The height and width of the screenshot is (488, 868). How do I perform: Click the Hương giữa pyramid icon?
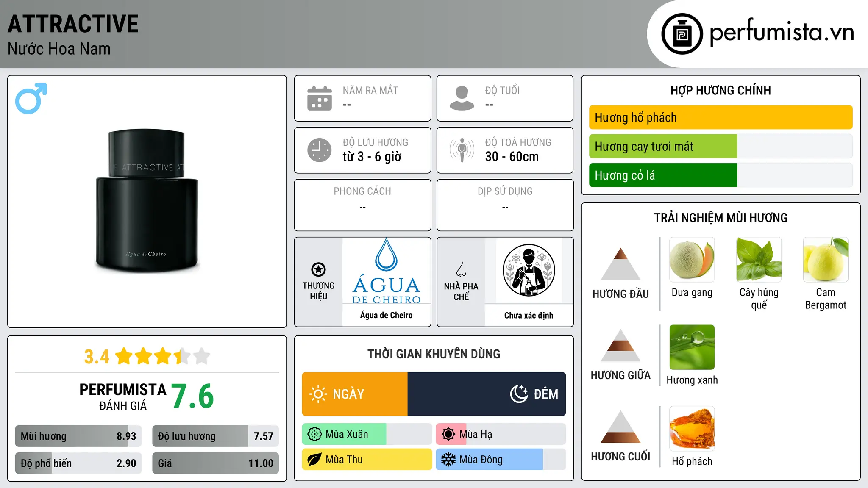(x=621, y=345)
